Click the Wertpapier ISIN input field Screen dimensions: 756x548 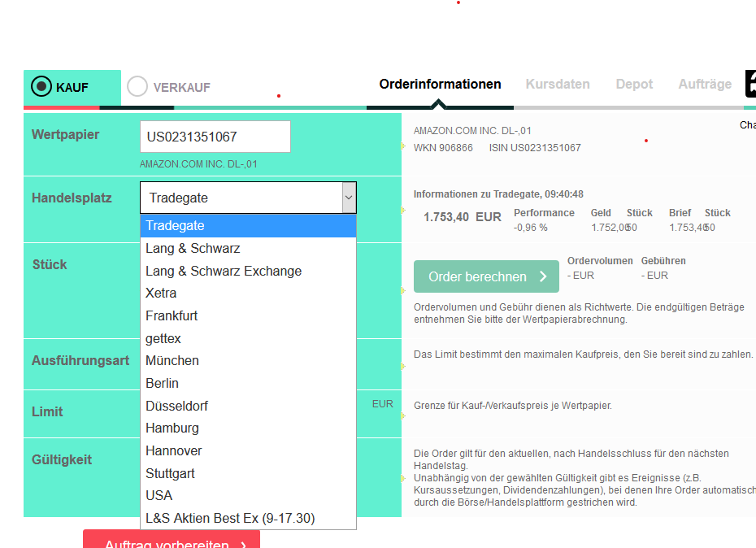pos(215,137)
